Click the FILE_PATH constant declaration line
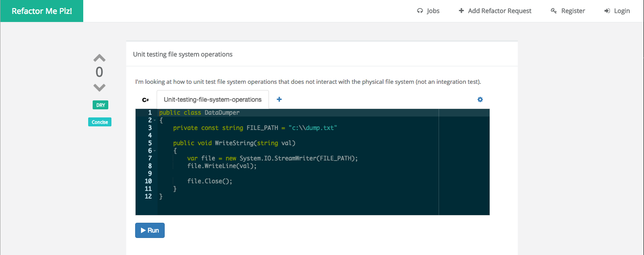 [x=255, y=128]
